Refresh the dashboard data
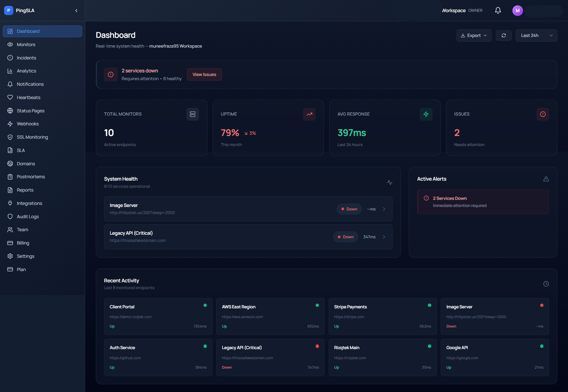Screen dimensions: 568x392 (504, 35)
